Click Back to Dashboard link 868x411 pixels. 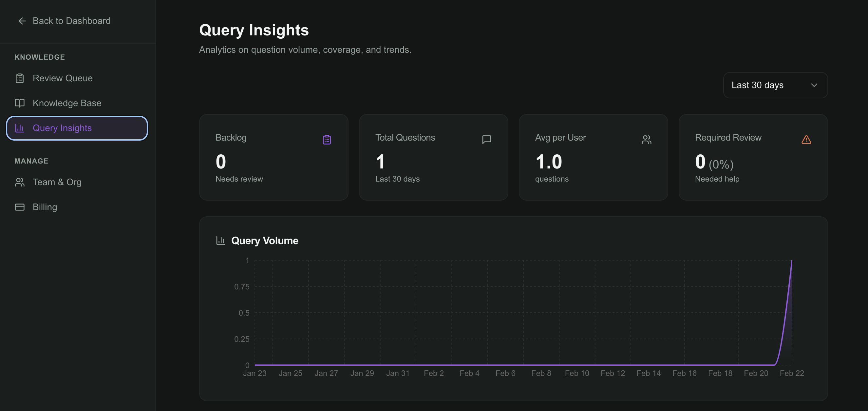click(x=71, y=21)
